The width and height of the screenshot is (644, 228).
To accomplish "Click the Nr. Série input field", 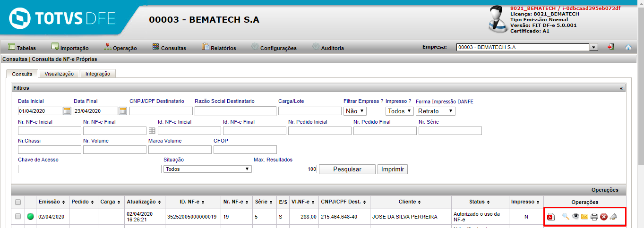I will click(450, 131).
